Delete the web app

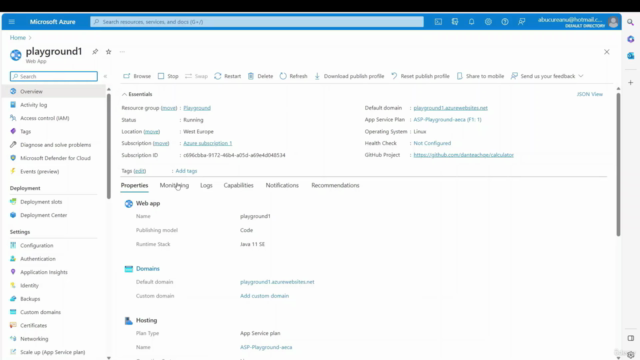coord(260,76)
